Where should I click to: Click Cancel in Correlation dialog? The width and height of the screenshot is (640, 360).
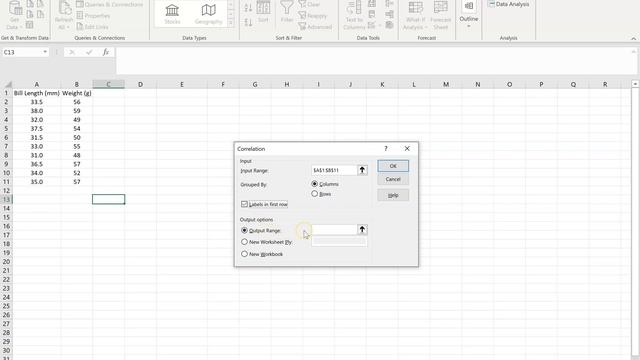click(x=393, y=179)
